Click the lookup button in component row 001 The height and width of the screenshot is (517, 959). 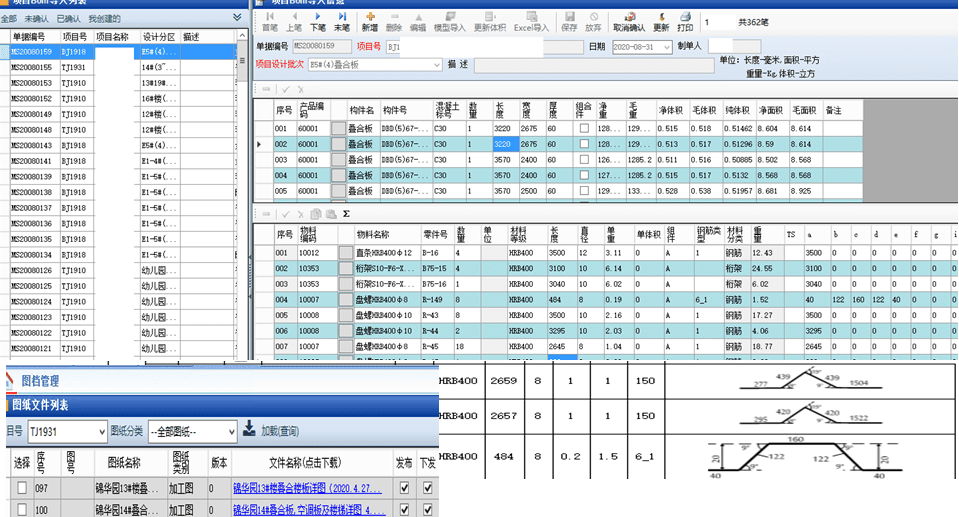click(338, 128)
